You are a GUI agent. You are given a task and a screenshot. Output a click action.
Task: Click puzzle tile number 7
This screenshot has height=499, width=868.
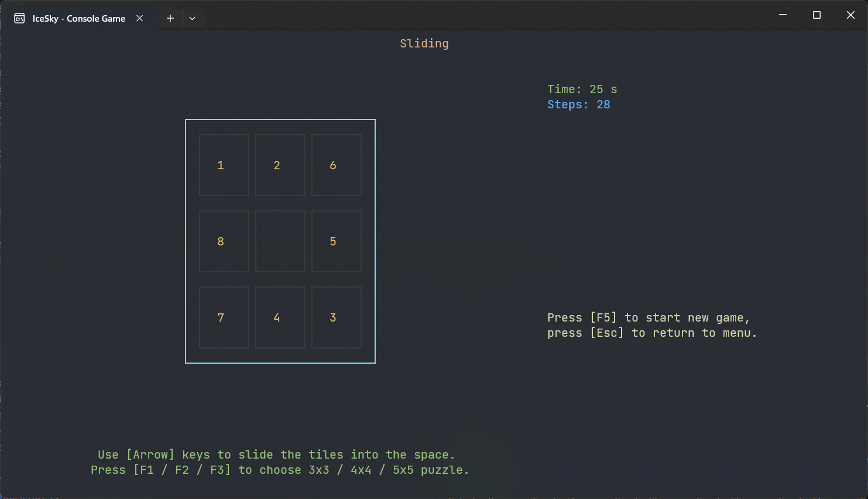[x=224, y=317]
